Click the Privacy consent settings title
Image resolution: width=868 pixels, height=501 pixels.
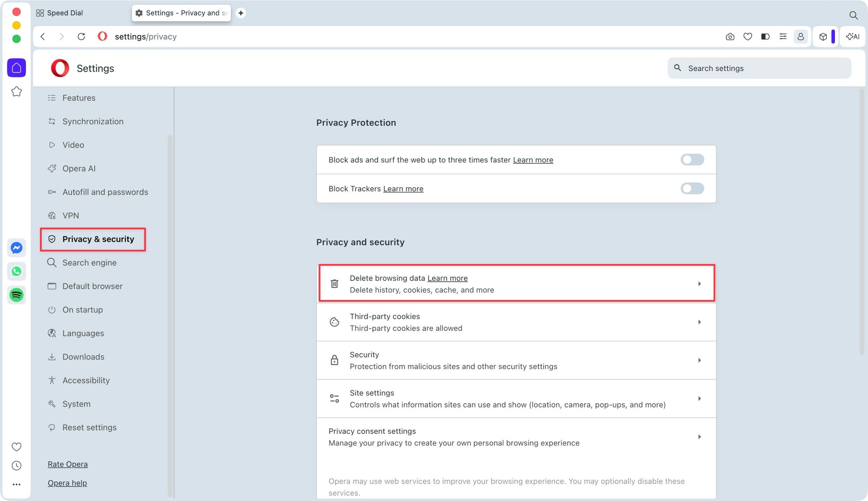click(372, 431)
